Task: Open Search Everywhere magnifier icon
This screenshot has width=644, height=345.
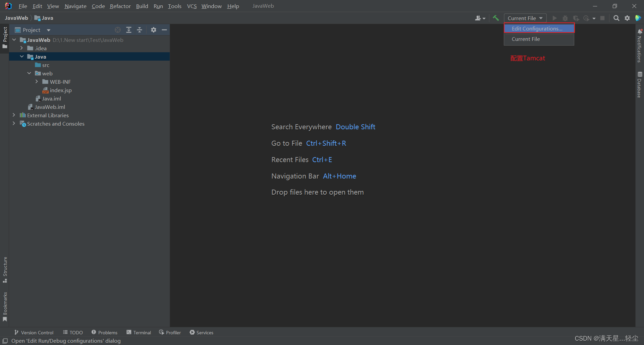Action: (x=616, y=18)
